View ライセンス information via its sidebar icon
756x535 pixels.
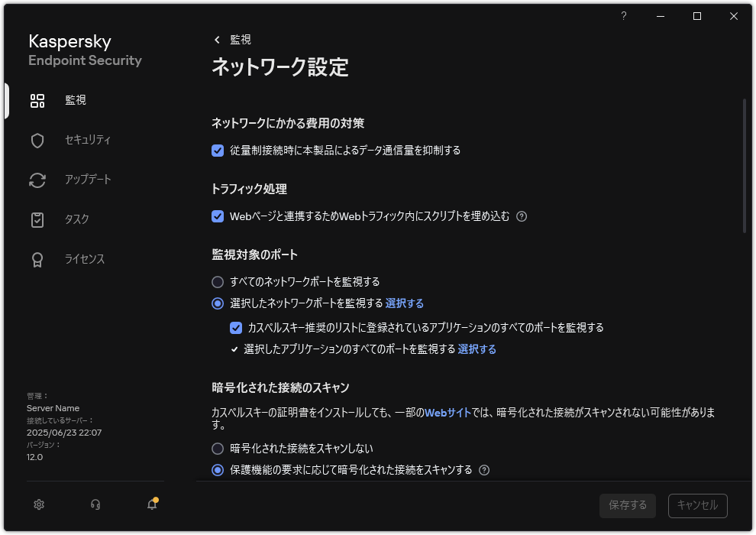[x=37, y=259]
